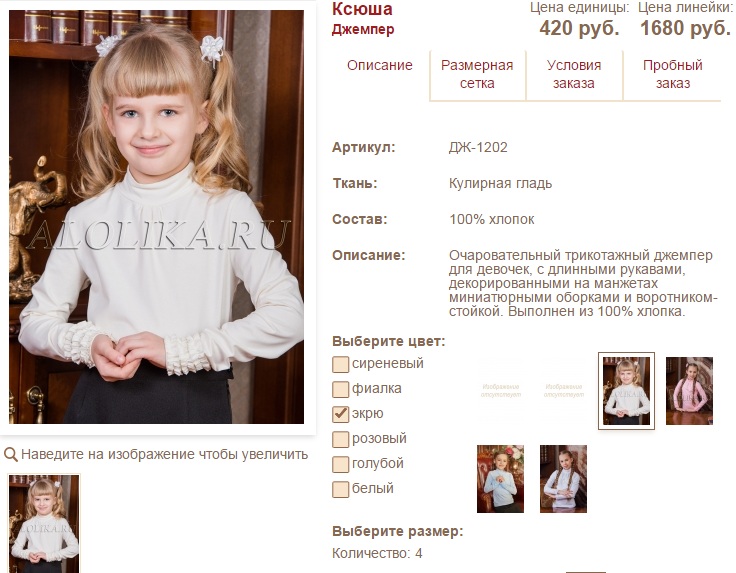
Task: Select the сиреневый color checkbox
Action: [x=340, y=364]
